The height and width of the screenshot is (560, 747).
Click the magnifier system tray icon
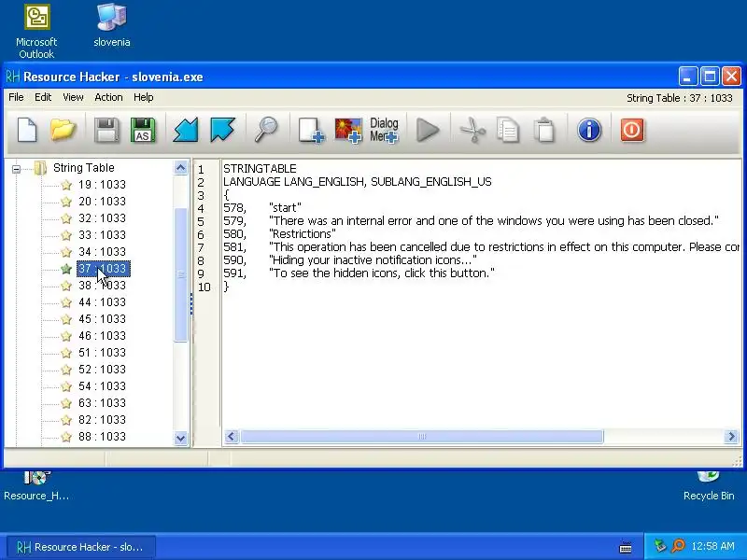[x=678, y=546]
